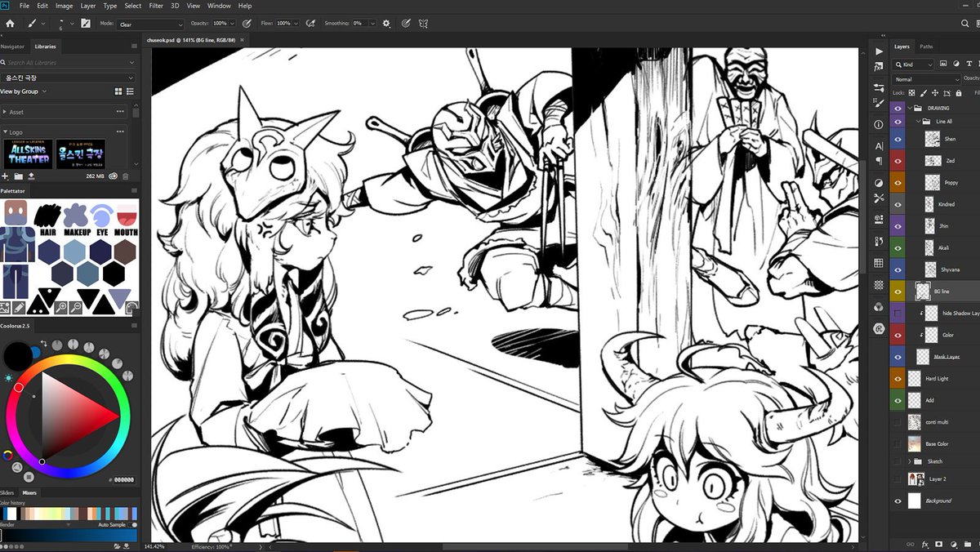This screenshot has height=552, width=980.
Task: Collapse the Logo group
Action: click(5, 131)
